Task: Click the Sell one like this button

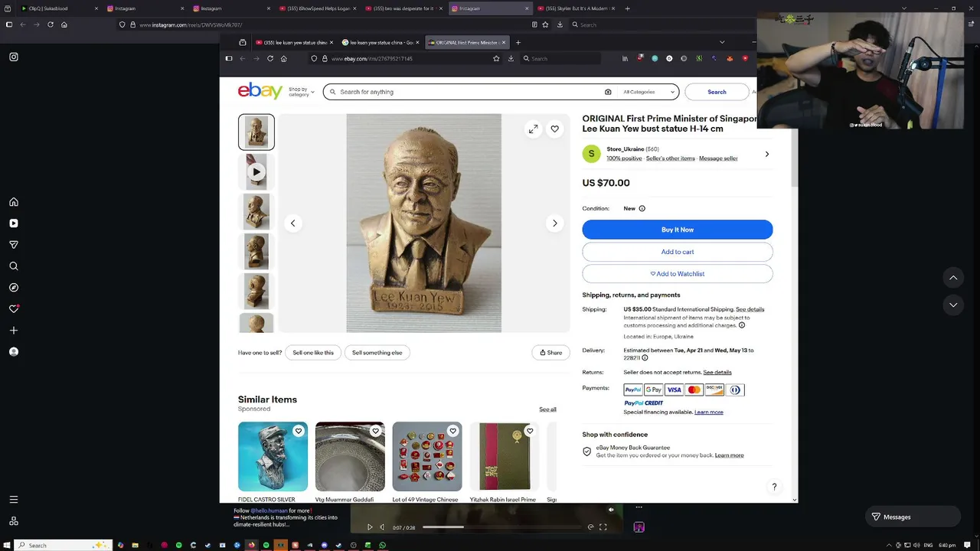Action: point(313,353)
